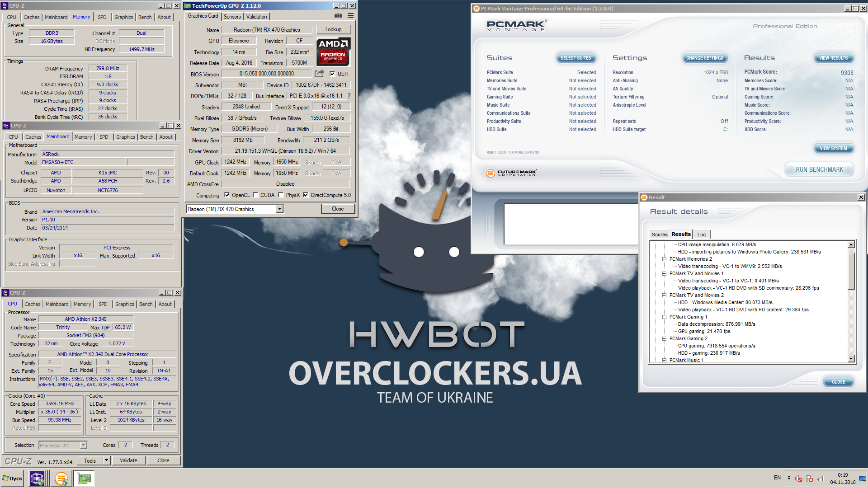The height and width of the screenshot is (488, 868).
Task: Click the Bus Interface question mark icon
Action: [349, 96]
